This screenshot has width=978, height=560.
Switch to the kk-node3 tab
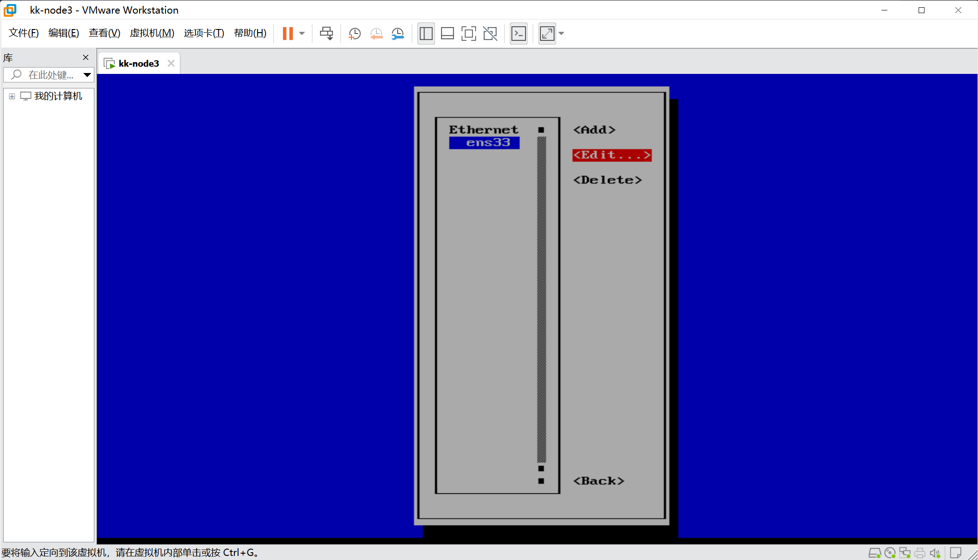[139, 63]
